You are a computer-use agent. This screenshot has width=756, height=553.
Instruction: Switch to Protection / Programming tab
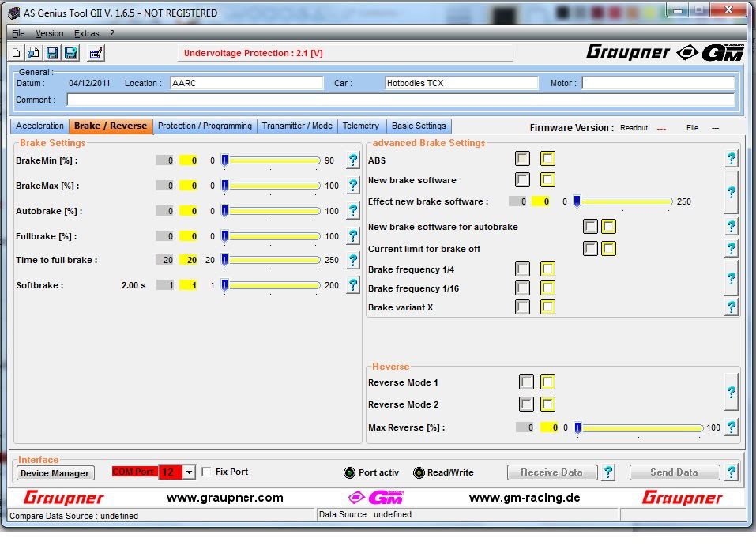pyautogui.click(x=205, y=126)
